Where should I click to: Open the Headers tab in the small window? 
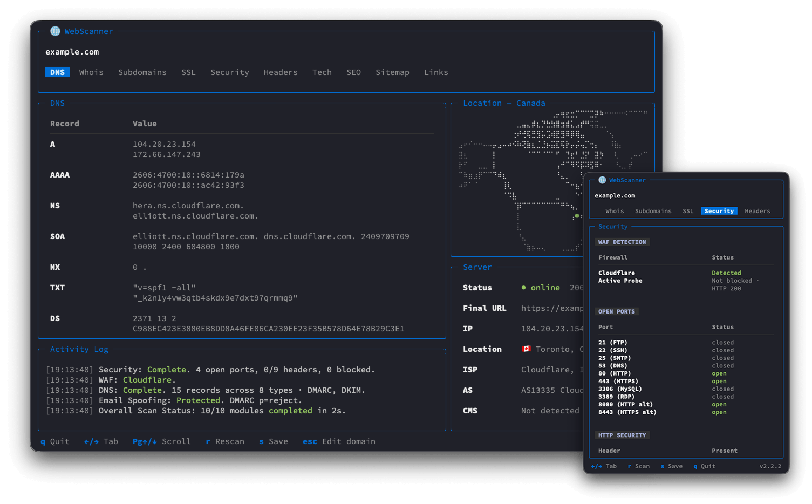758,211
